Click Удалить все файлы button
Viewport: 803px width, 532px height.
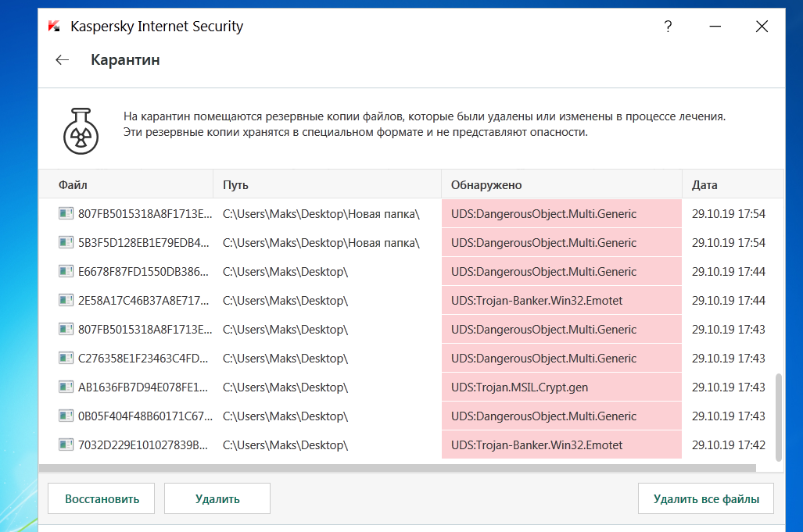click(705, 498)
